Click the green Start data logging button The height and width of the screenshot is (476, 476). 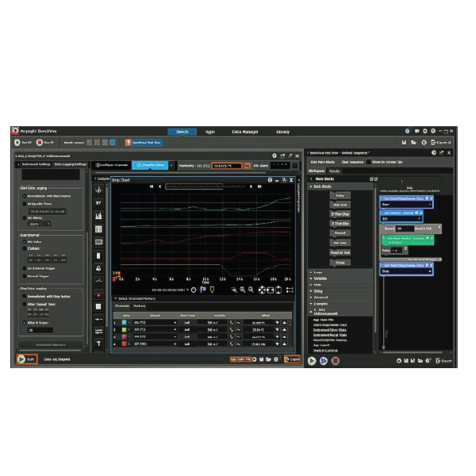click(21, 359)
